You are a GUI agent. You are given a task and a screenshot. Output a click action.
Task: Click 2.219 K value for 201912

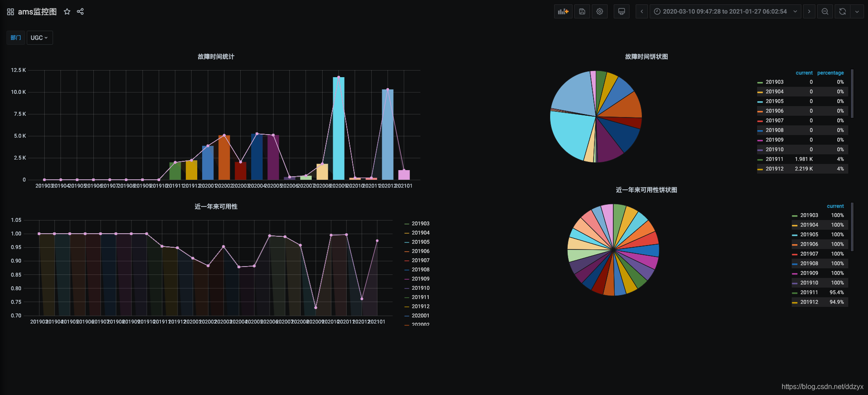(804, 169)
